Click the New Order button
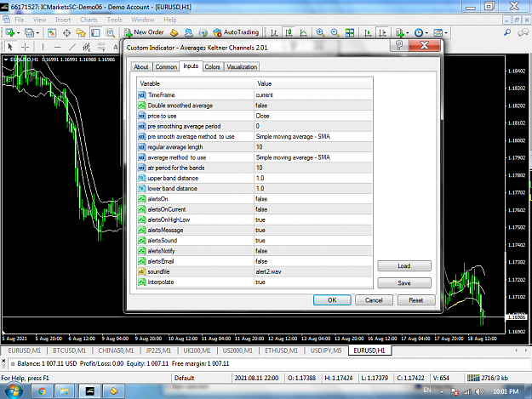This screenshot has height=399, width=532. pyautogui.click(x=144, y=32)
